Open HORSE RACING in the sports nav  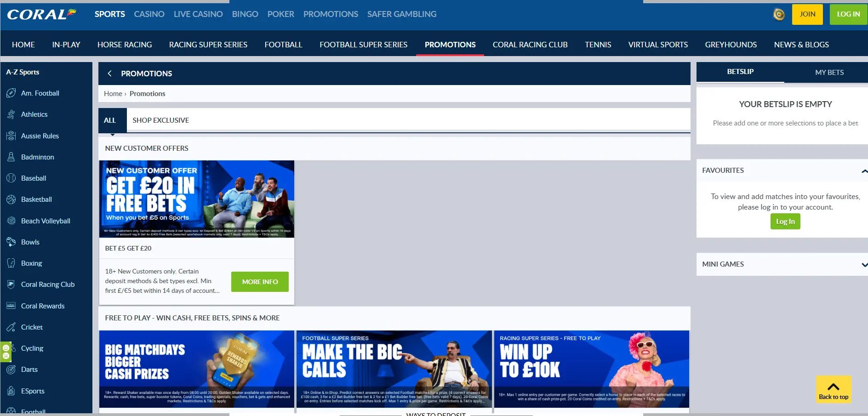125,45
